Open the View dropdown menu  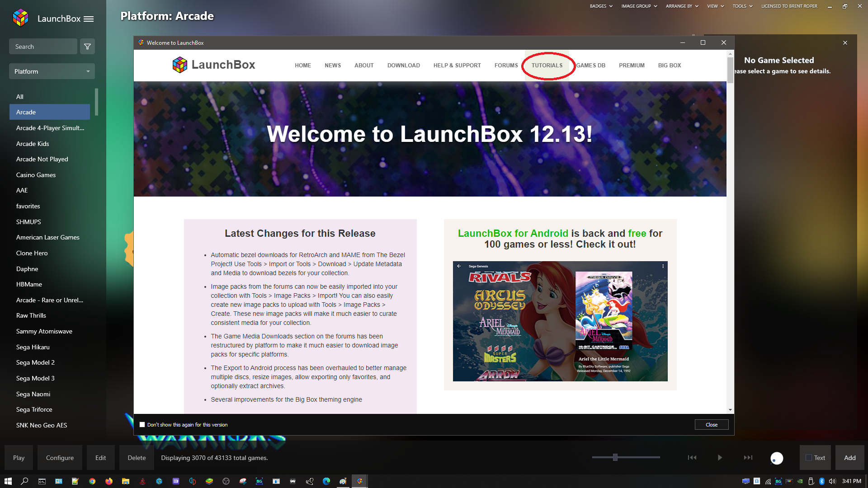pyautogui.click(x=715, y=6)
